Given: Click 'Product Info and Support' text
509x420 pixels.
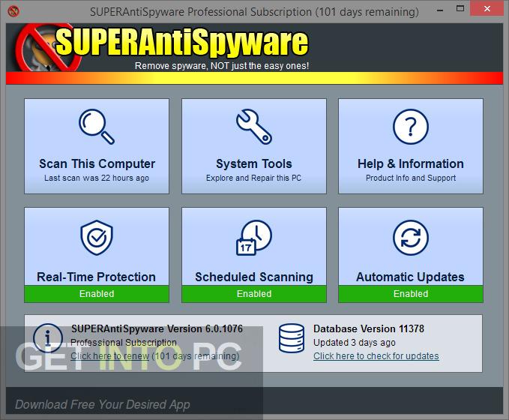Looking at the screenshot, I should pos(411,178).
